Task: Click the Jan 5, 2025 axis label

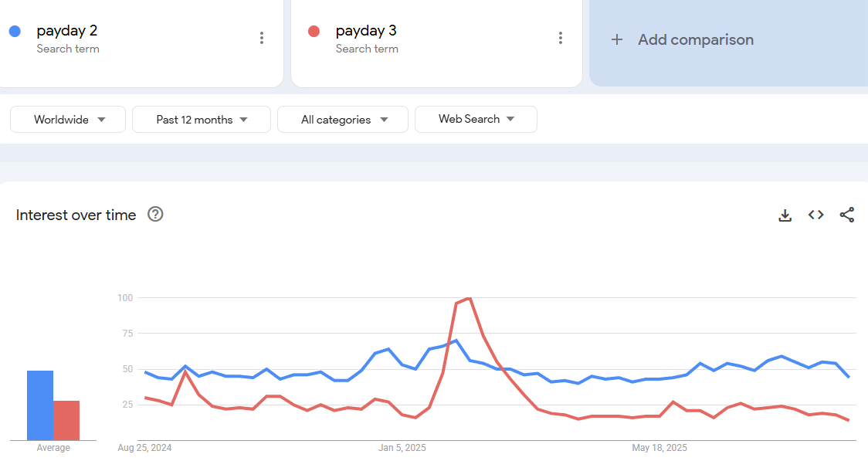Action: click(402, 448)
